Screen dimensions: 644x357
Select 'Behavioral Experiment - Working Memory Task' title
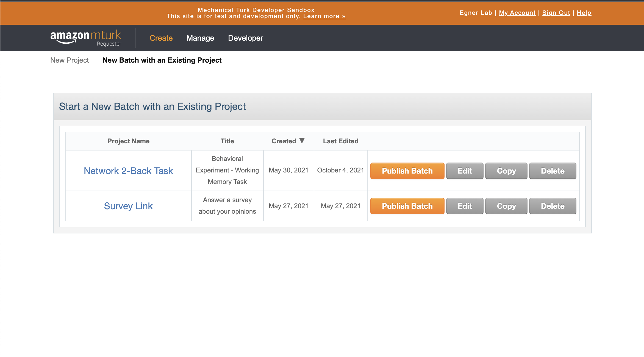(227, 170)
